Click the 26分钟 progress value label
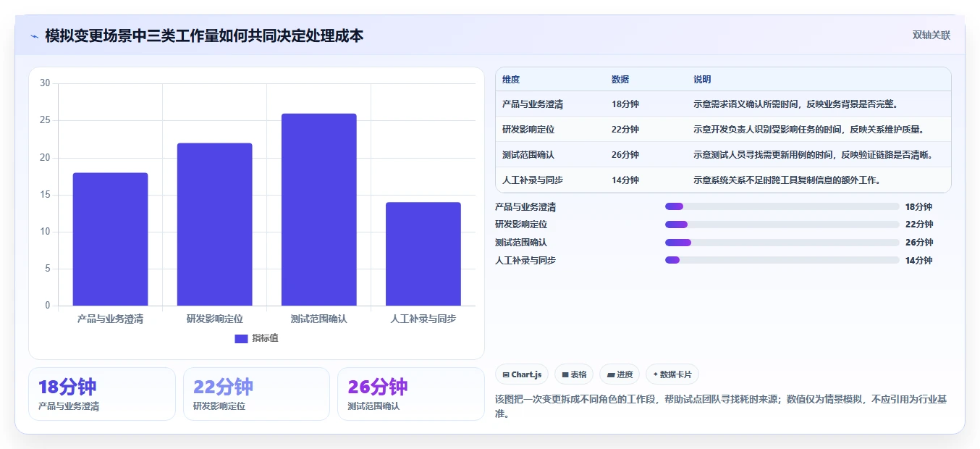980x449 pixels. point(919,242)
